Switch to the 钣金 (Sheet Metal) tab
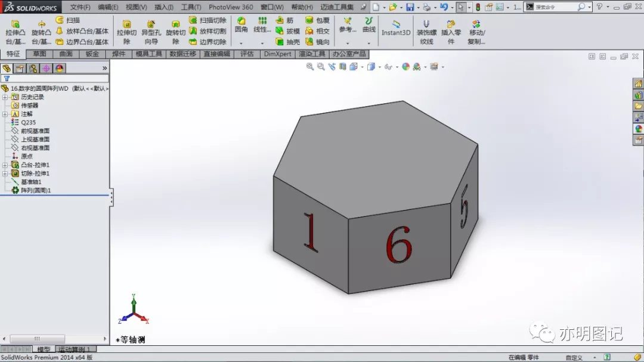 tap(92, 54)
